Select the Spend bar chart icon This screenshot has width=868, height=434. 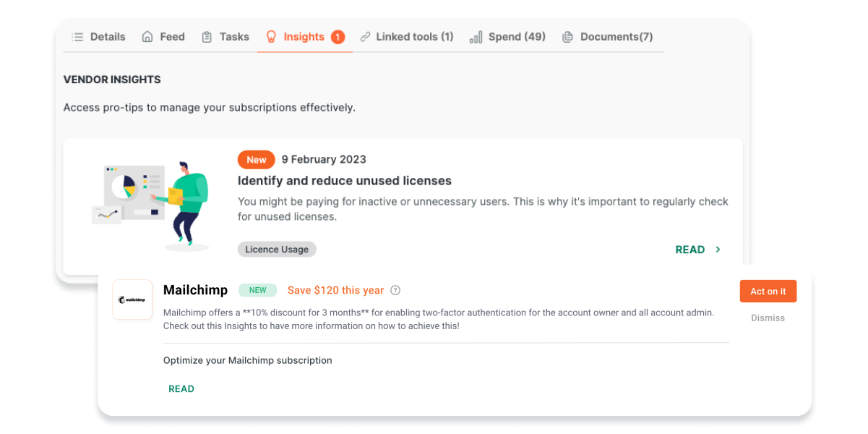tap(476, 36)
